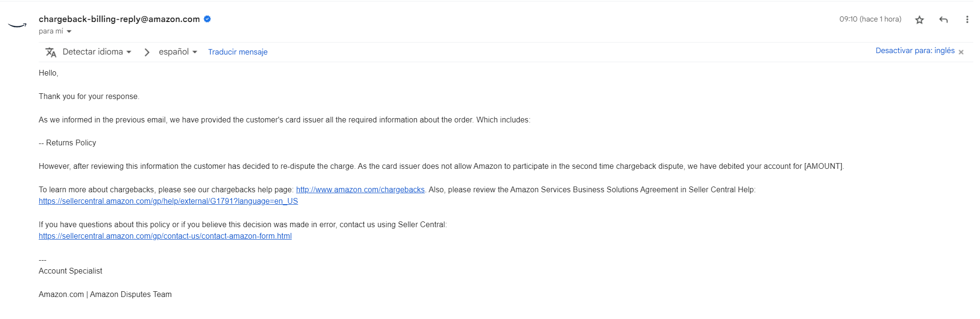
Task: Open the 'Detectar idioma' language dropdown
Action: click(x=97, y=52)
